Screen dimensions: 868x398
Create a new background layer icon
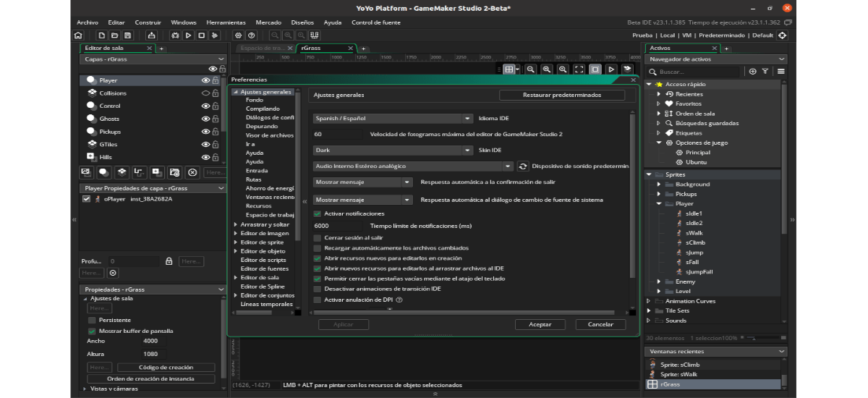click(86, 172)
